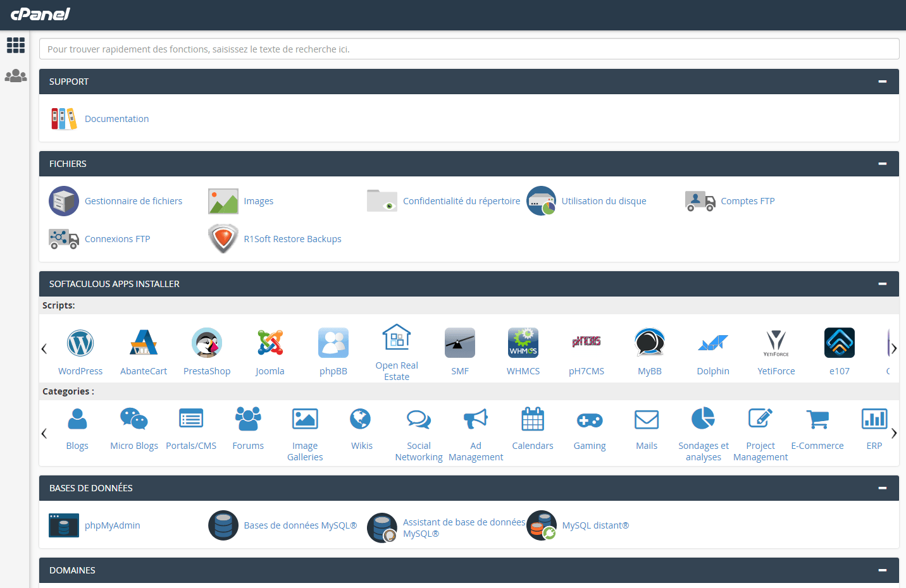Image resolution: width=906 pixels, height=588 pixels.
Task: Select the WordPress script icon
Action: 80,343
